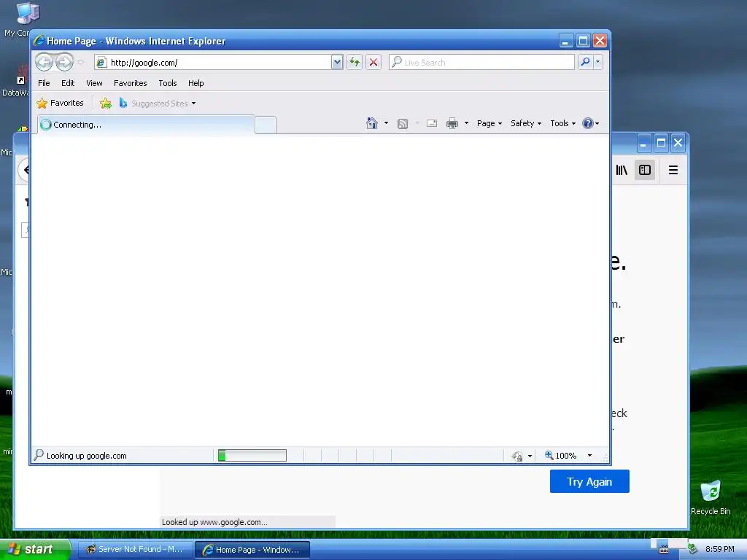Select the Connecting... tab

146,125
